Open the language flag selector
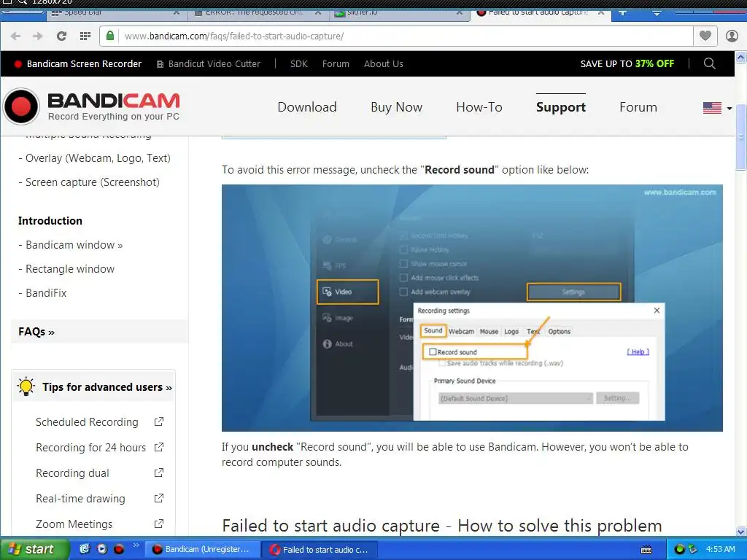This screenshot has height=560, width=747. coord(718,108)
